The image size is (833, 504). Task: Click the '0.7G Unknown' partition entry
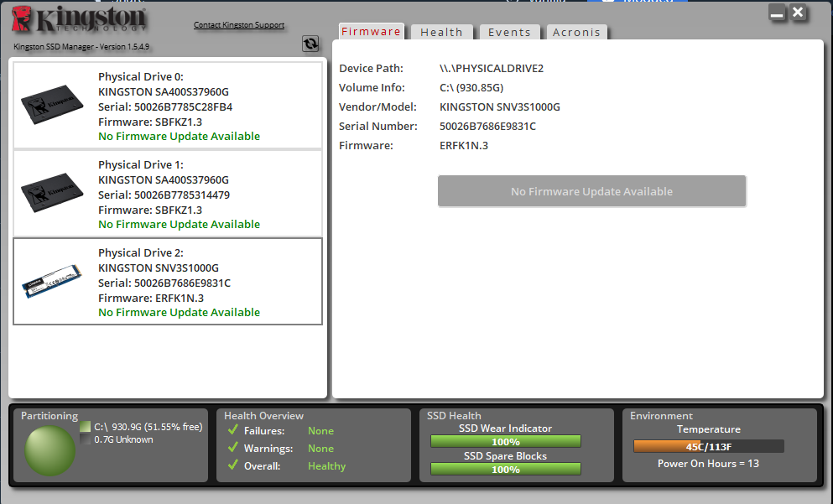coord(123,439)
